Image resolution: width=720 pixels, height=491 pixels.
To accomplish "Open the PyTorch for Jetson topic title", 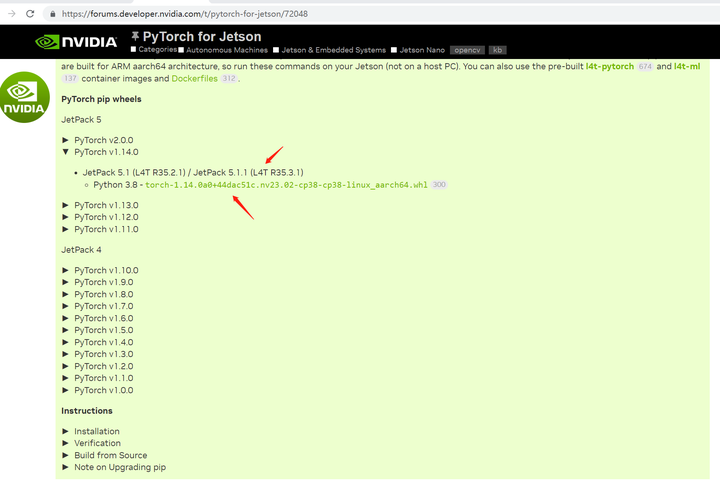I will pyautogui.click(x=202, y=36).
